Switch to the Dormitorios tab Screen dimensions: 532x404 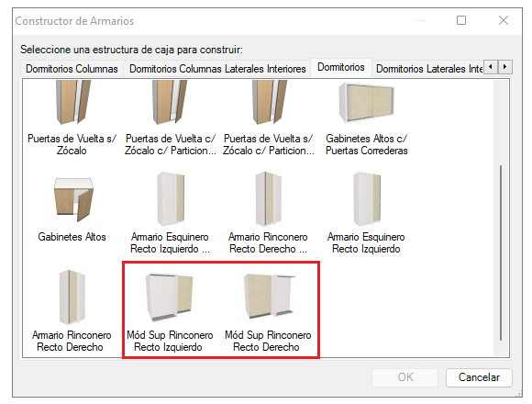coord(341,67)
